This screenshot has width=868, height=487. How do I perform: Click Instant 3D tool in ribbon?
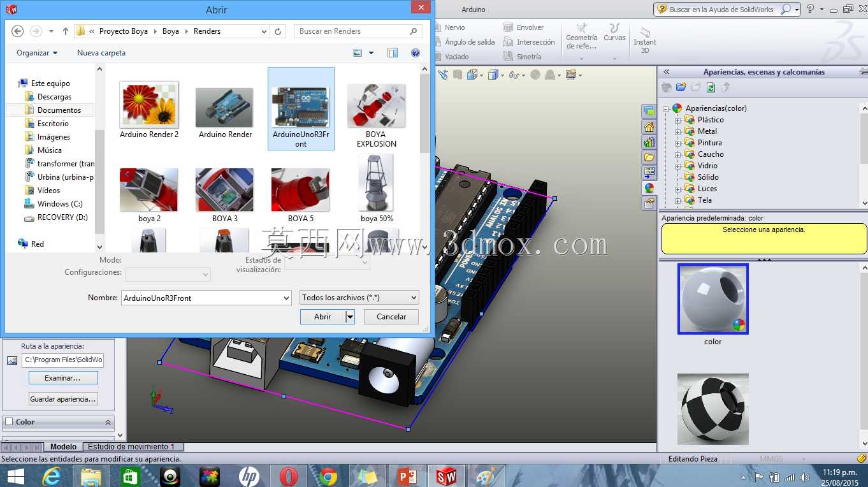[x=645, y=40]
